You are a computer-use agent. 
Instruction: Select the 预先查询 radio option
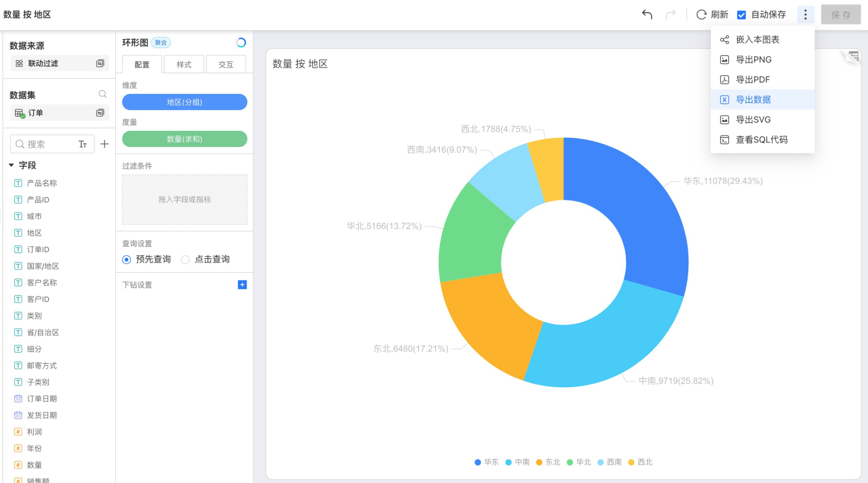click(x=127, y=260)
